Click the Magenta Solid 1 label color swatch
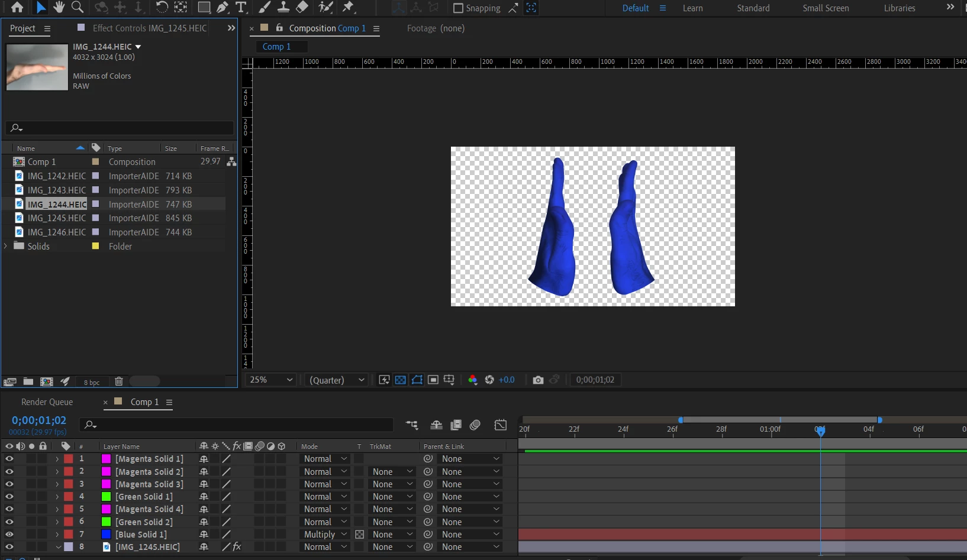 pos(69,459)
